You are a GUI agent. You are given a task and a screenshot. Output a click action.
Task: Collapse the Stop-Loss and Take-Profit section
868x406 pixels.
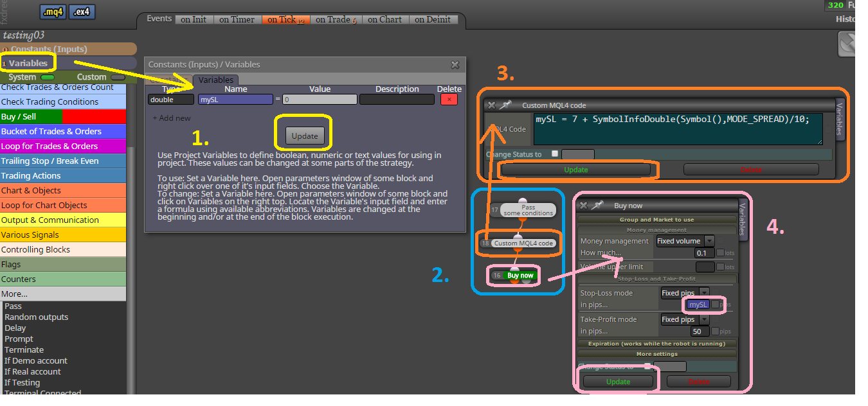coord(656,279)
